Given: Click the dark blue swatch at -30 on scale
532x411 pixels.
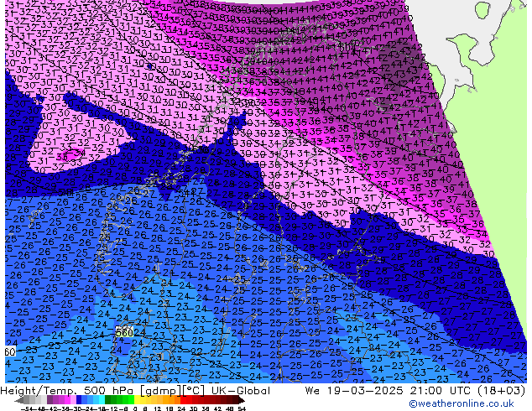Looking at the screenshot, I should pos(79,401).
